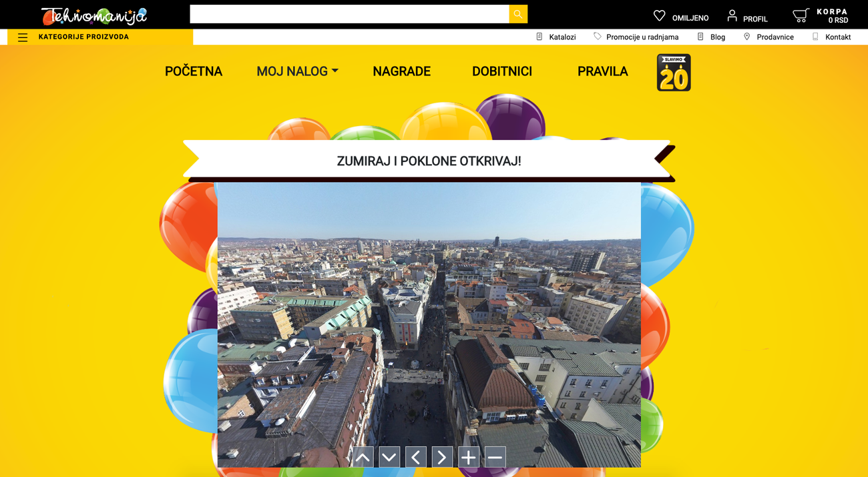
Task: Open KATEGORIJE PROIZVODA hamburger menu
Action: 22,37
